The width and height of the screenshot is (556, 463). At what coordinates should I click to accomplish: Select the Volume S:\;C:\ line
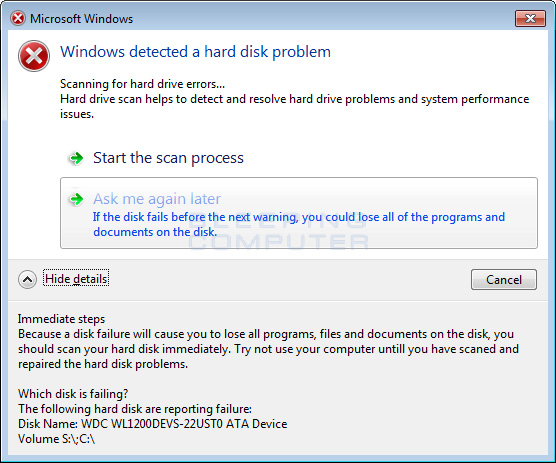tap(56, 439)
